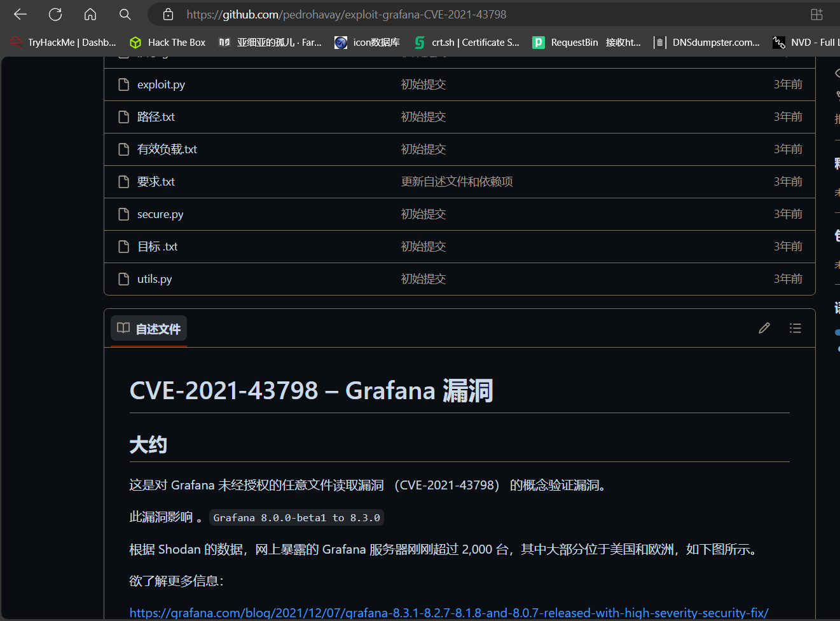Click the lock icon in address bar

[x=168, y=14]
